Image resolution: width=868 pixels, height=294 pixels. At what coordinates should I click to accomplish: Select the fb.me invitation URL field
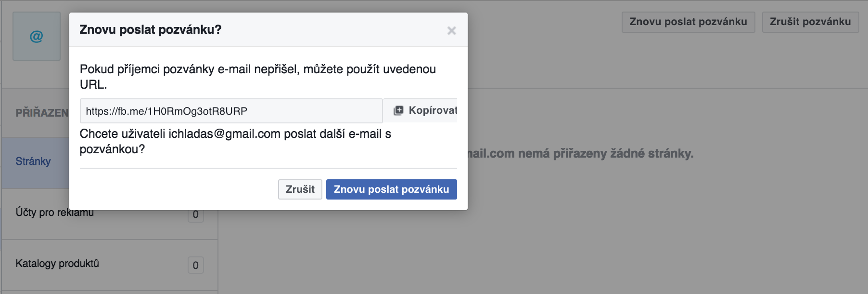coord(231,111)
